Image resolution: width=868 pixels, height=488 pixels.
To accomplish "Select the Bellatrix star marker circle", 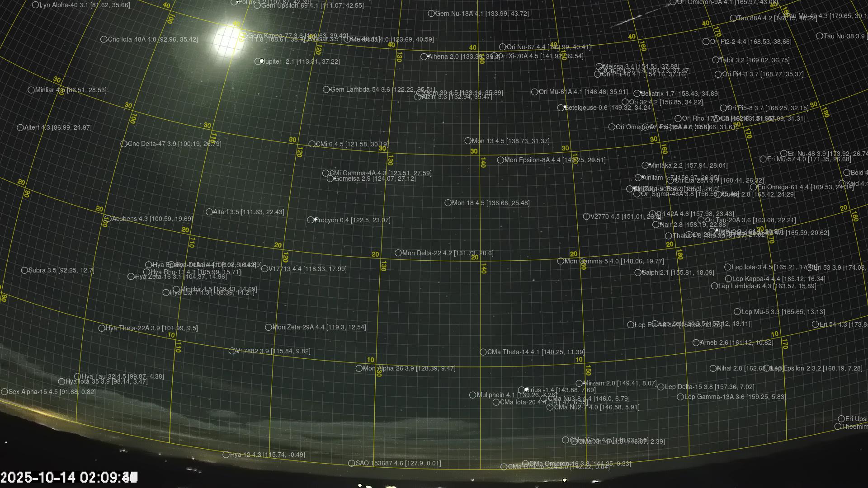I will click(637, 94).
